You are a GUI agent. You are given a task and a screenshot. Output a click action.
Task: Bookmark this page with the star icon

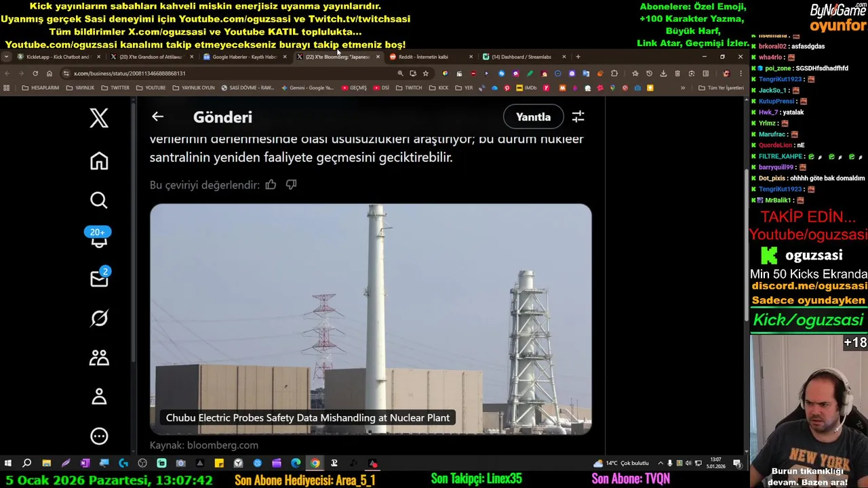(426, 73)
